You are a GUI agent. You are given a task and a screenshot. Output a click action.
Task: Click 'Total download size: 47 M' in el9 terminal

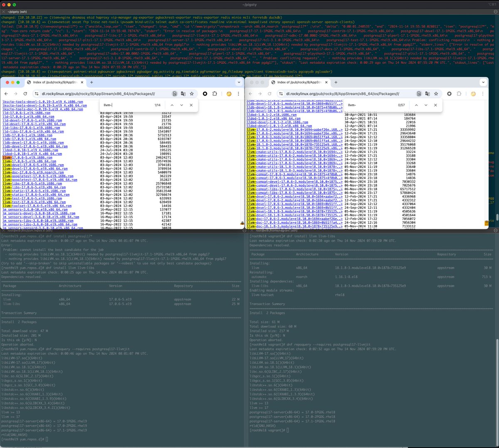tap(25, 331)
